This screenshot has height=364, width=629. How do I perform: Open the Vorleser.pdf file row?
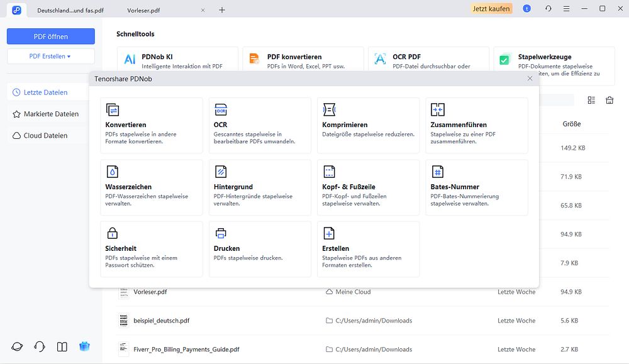tap(362, 292)
